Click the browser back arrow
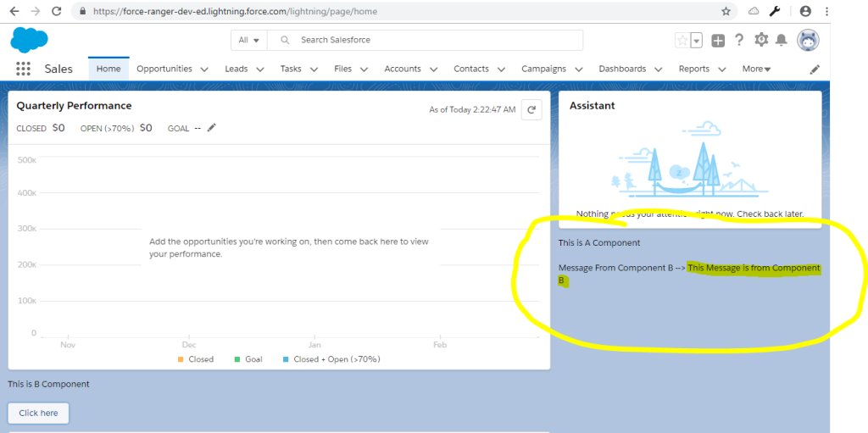868x433 pixels. [x=15, y=11]
